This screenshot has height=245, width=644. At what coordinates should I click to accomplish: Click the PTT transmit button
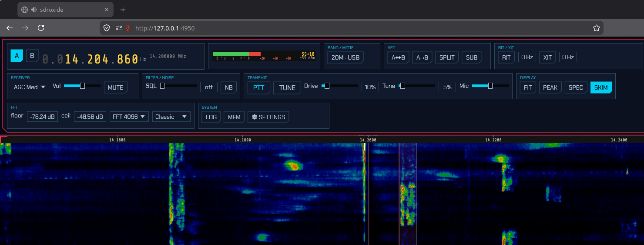coord(259,88)
